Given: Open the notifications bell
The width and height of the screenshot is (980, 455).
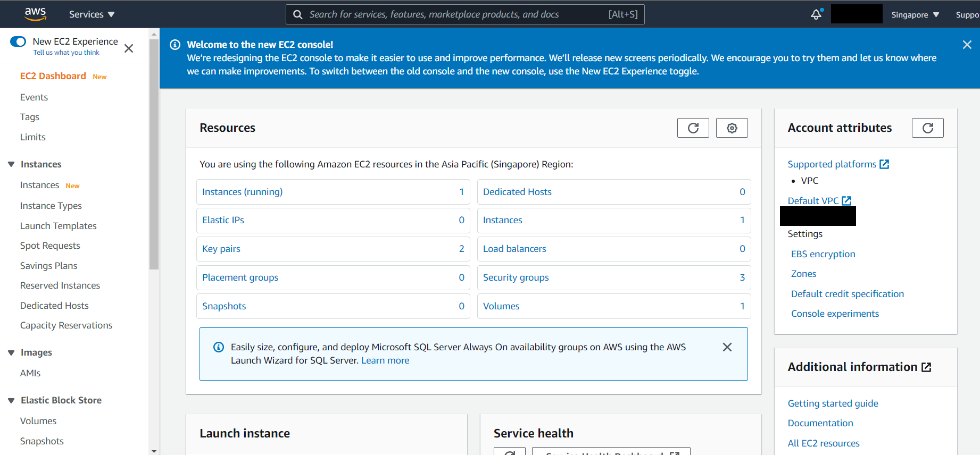Looking at the screenshot, I should point(816,14).
